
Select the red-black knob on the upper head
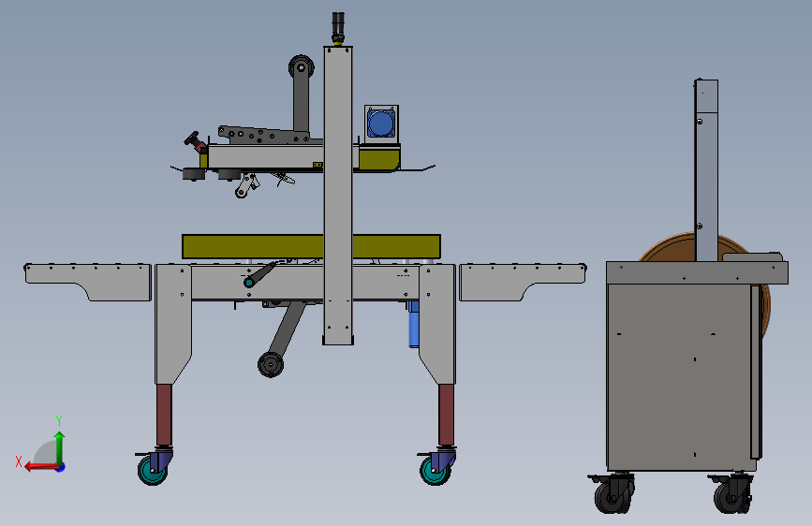(x=193, y=139)
